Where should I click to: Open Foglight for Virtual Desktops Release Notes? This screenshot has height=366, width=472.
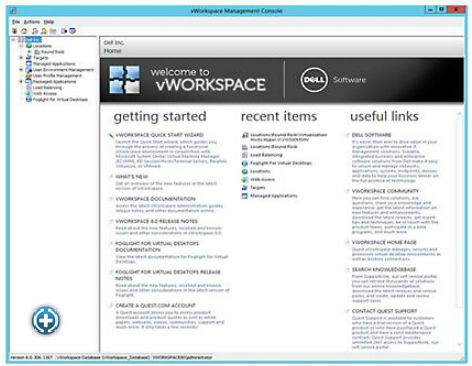click(x=168, y=275)
